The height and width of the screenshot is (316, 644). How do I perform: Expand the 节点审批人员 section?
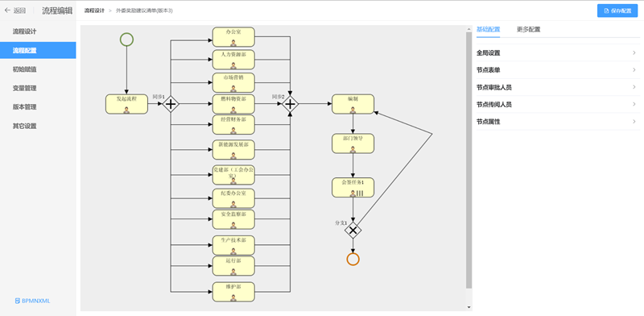click(x=558, y=87)
